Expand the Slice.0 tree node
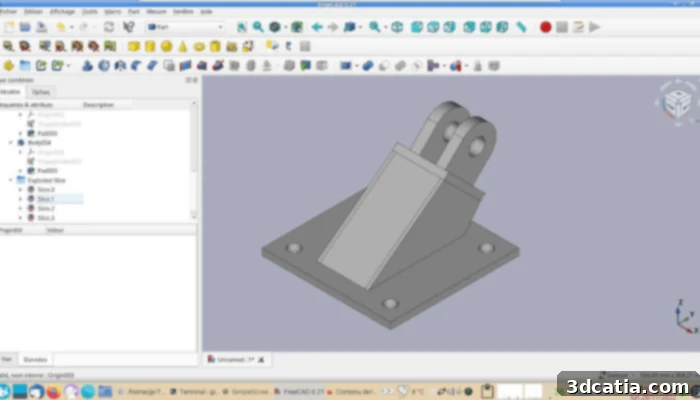This screenshot has height=400, width=700. (20, 190)
